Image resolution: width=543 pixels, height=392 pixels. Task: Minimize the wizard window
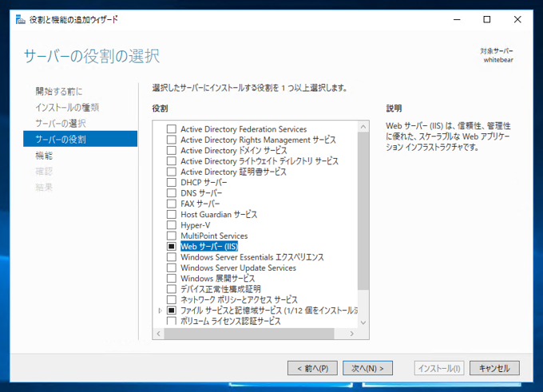tap(457, 19)
